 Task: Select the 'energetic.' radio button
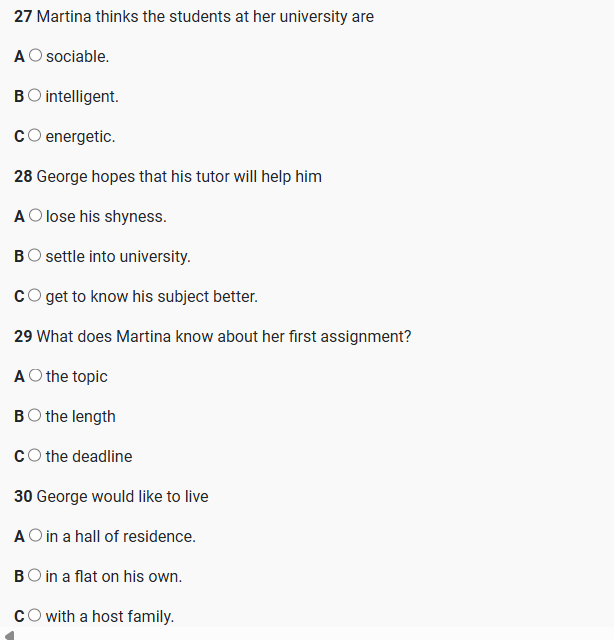[36, 136]
